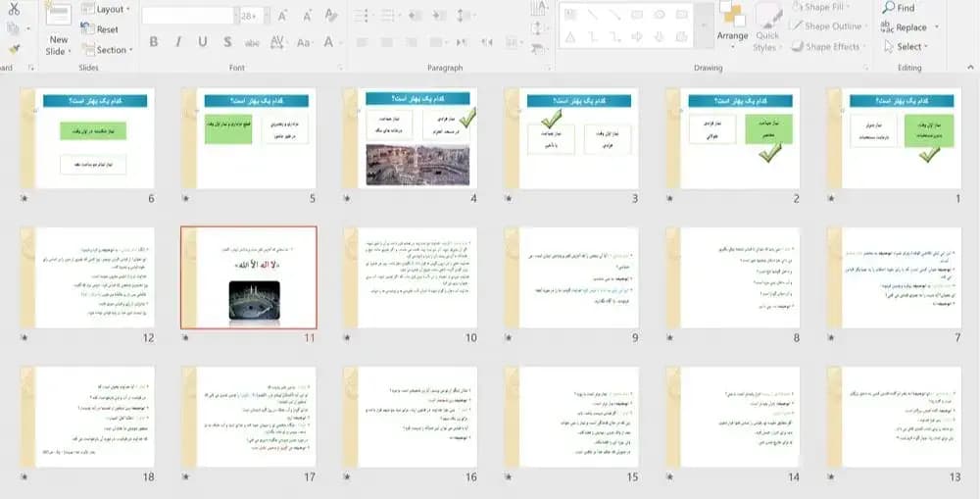Select highlighted slide 11 thumbnail
Viewport: 980px width, 499px height.
tap(249, 277)
